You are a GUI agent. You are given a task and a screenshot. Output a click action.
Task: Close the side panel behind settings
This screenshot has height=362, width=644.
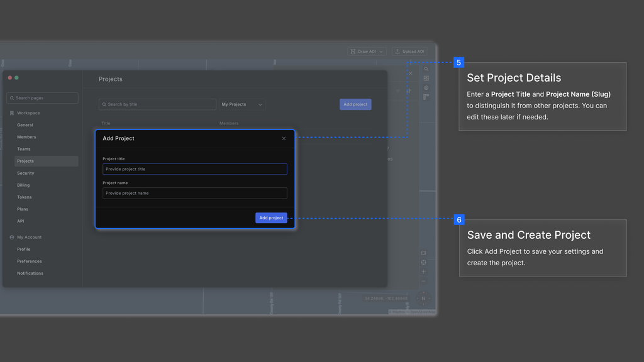point(410,74)
